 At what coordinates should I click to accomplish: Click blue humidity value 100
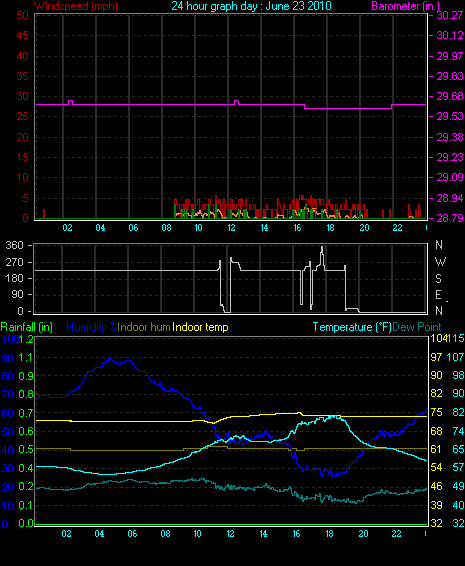click(x=10, y=339)
